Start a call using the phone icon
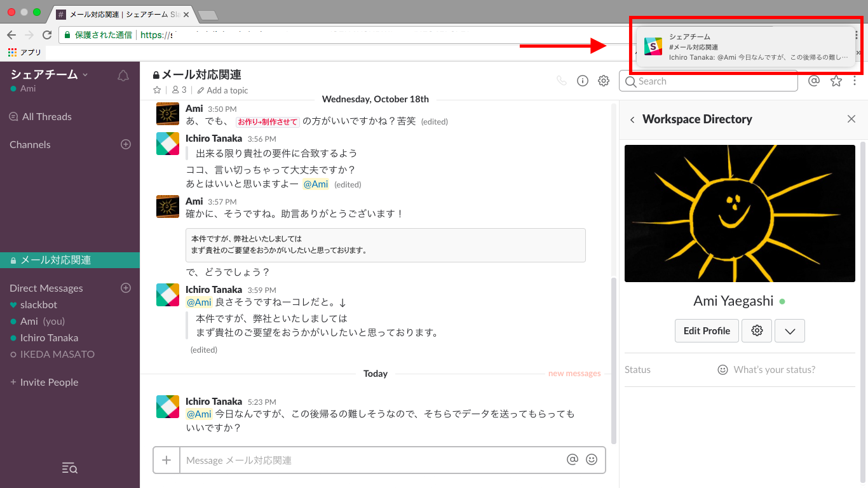 (560, 81)
